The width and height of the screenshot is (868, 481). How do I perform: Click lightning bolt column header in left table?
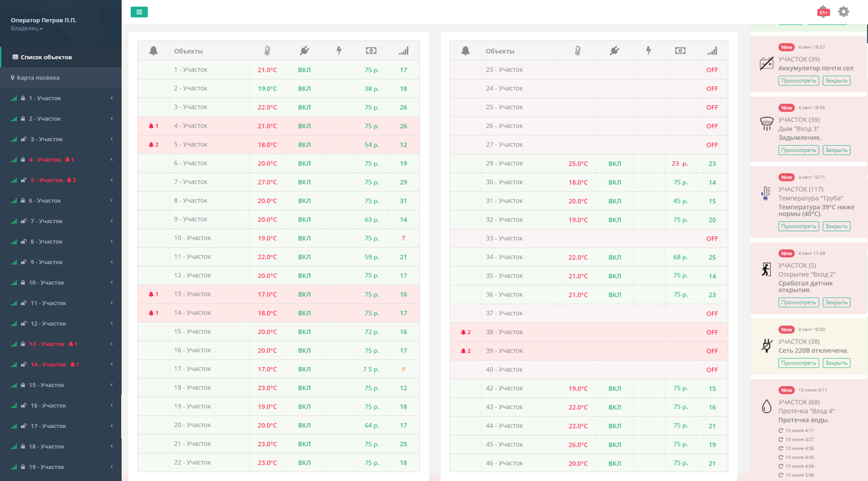[x=339, y=51]
